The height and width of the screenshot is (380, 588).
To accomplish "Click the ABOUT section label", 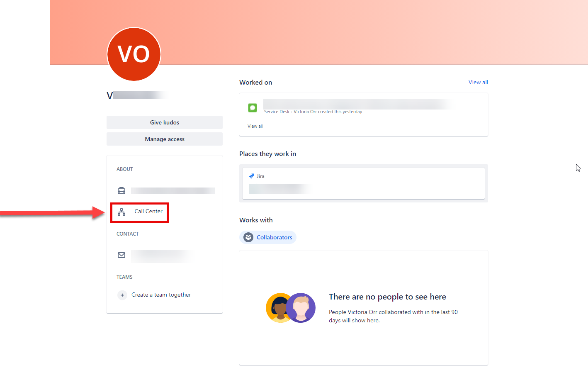I will [124, 169].
